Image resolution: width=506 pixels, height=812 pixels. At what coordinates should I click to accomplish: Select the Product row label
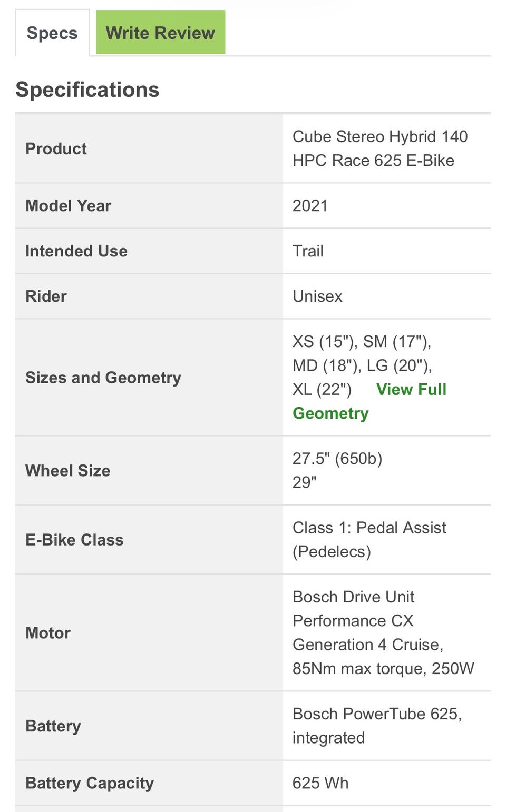point(56,149)
